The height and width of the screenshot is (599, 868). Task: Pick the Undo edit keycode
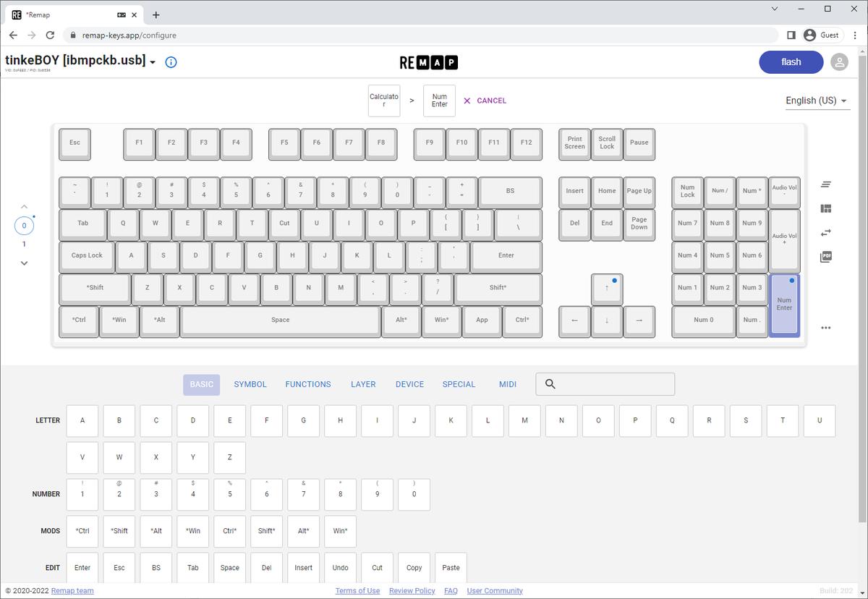tap(340, 568)
